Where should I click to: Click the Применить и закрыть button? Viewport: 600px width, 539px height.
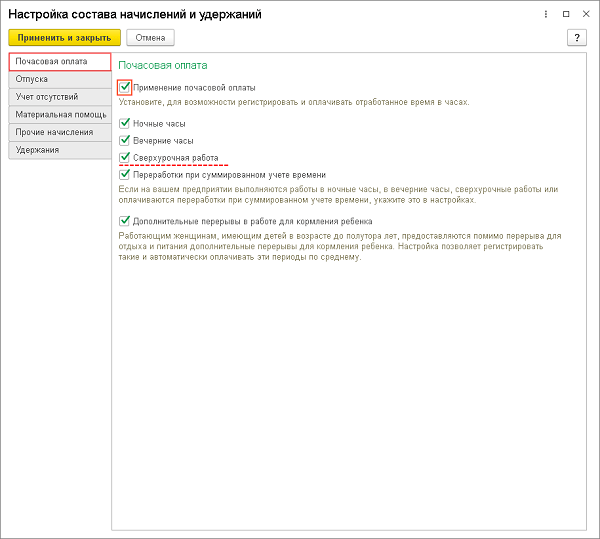coord(64,37)
